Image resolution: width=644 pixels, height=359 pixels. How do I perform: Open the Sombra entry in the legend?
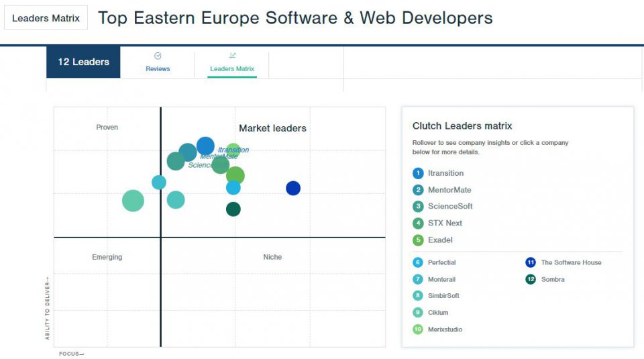click(553, 279)
